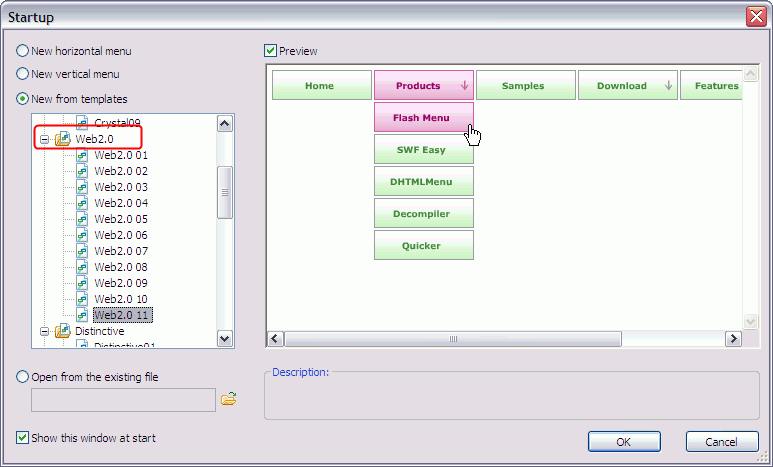Choose Flash Menu submenu item

pos(424,117)
